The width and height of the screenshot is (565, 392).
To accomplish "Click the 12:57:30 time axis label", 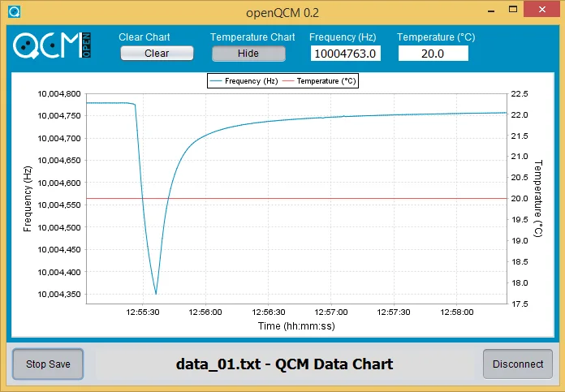I will [394, 312].
